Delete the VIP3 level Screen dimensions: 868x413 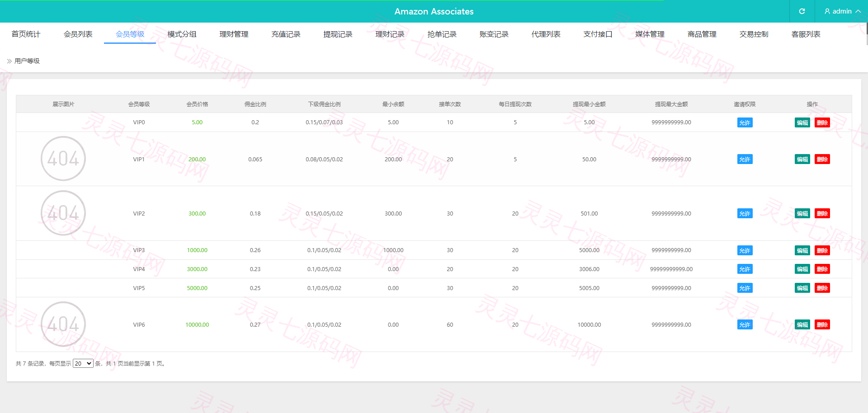(822, 250)
